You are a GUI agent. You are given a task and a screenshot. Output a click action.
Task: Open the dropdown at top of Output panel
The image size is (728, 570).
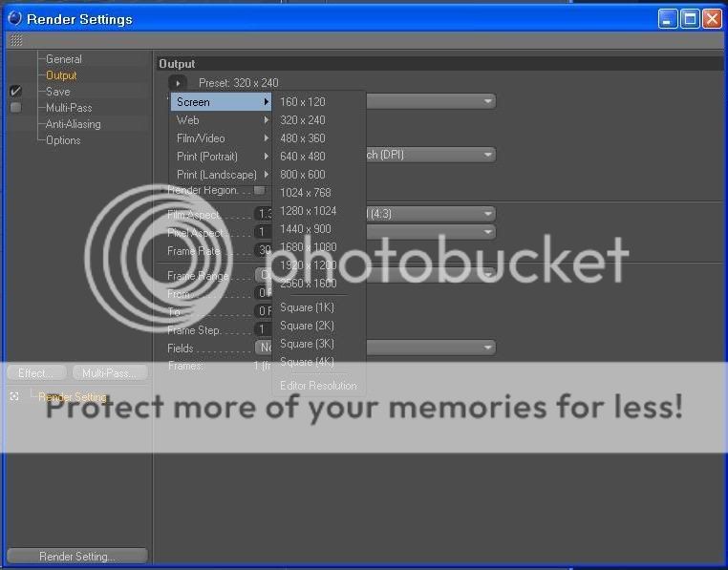click(431, 101)
